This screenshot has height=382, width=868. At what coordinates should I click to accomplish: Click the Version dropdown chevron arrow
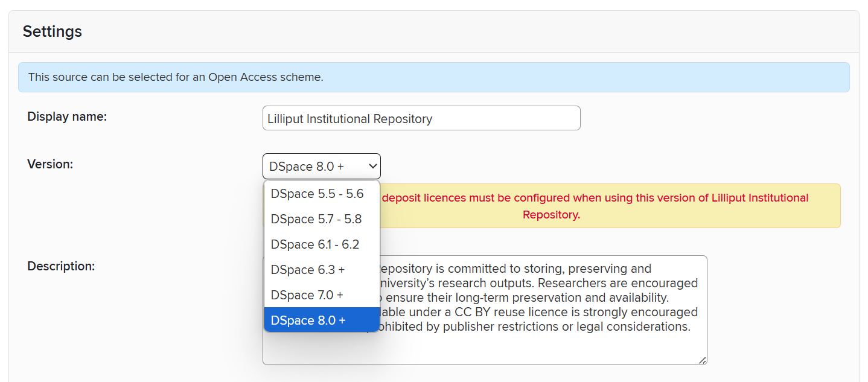372,167
